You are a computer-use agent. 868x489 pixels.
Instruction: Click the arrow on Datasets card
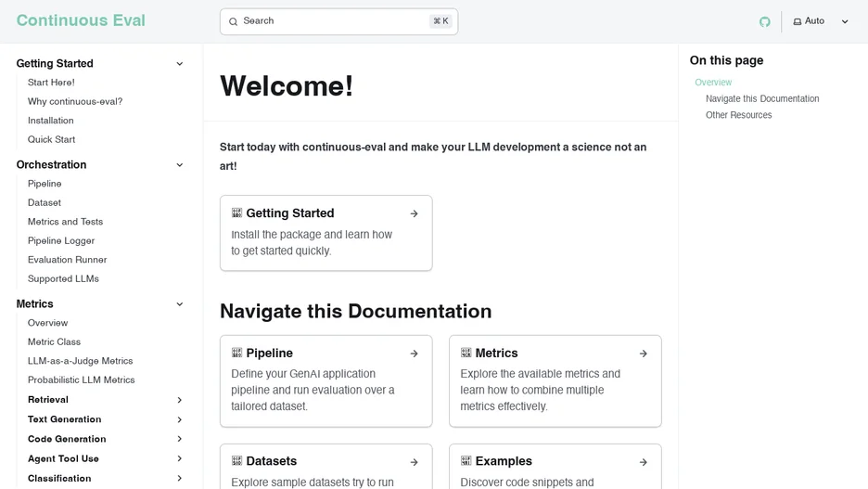415,462
